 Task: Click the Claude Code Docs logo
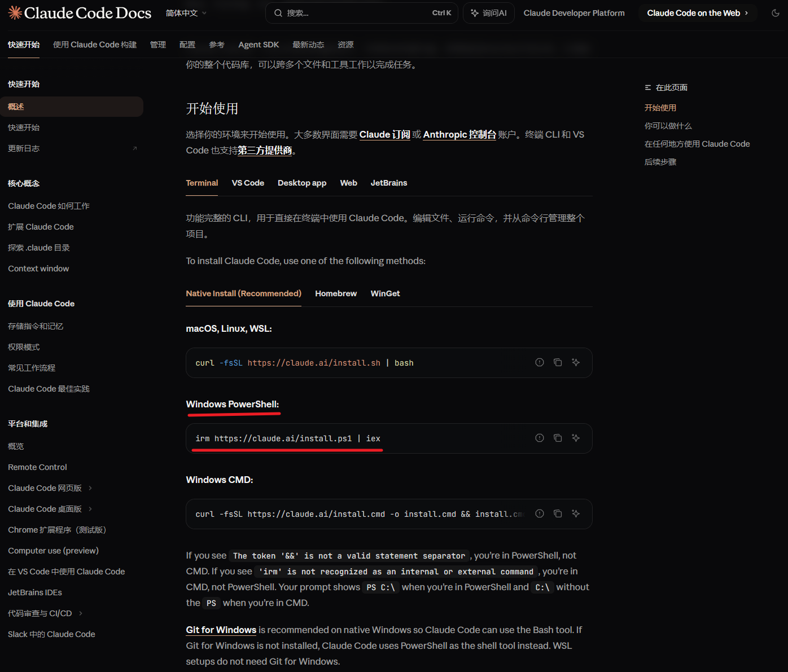tap(80, 13)
